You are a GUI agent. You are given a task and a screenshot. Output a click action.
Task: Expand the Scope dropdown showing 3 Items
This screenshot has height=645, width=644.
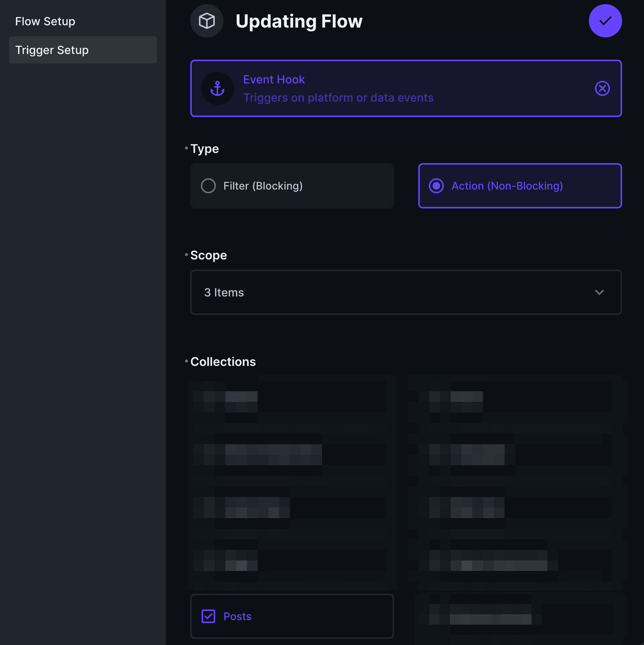point(406,292)
